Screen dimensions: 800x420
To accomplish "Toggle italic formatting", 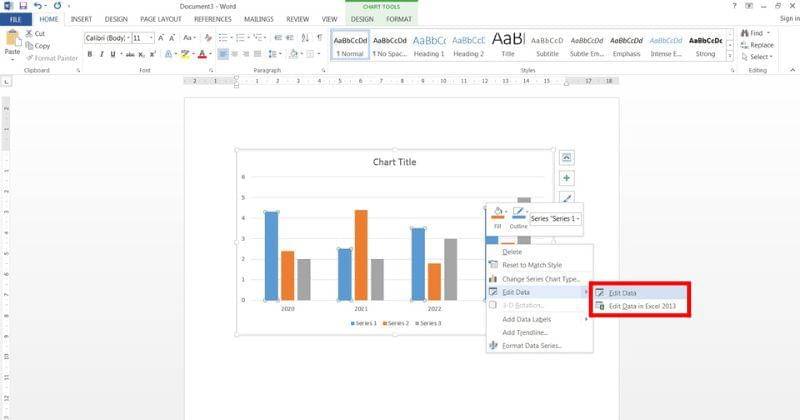I will 101,54.
